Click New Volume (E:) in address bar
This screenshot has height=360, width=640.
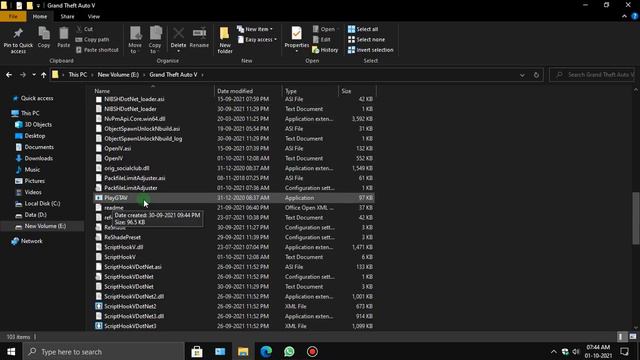118,75
